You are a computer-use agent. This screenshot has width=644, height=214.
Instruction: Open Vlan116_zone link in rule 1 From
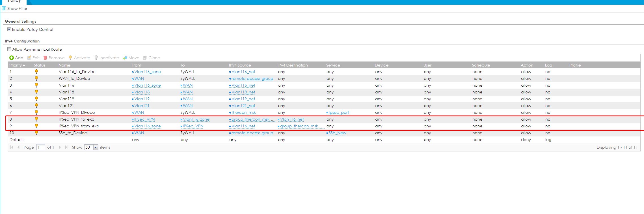tap(148, 72)
